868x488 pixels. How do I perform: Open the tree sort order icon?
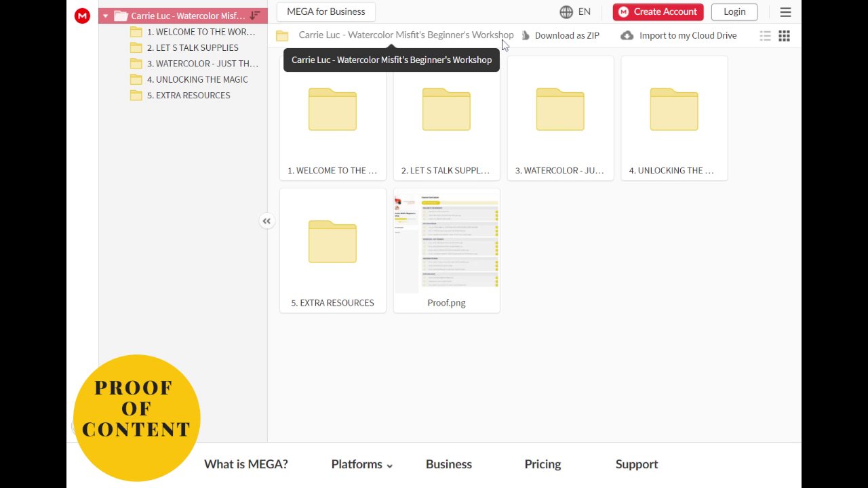coord(255,16)
